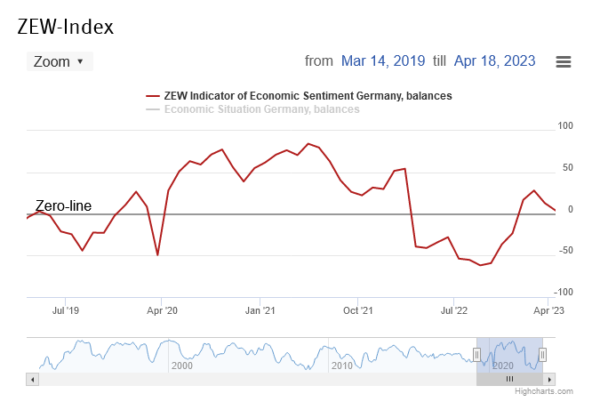Click the grey legend line marker
This screenshot has height=418, width=600.
152,109
